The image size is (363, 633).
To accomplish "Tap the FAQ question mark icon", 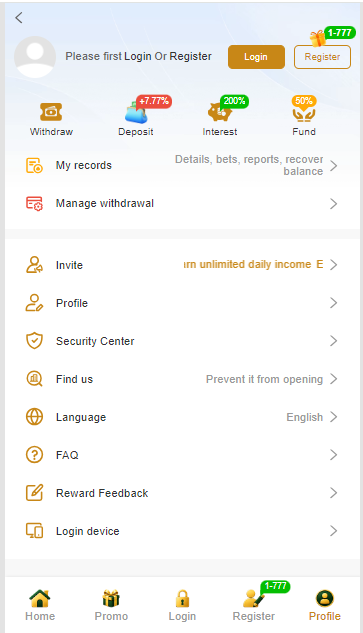I will (x=34, y=455).
